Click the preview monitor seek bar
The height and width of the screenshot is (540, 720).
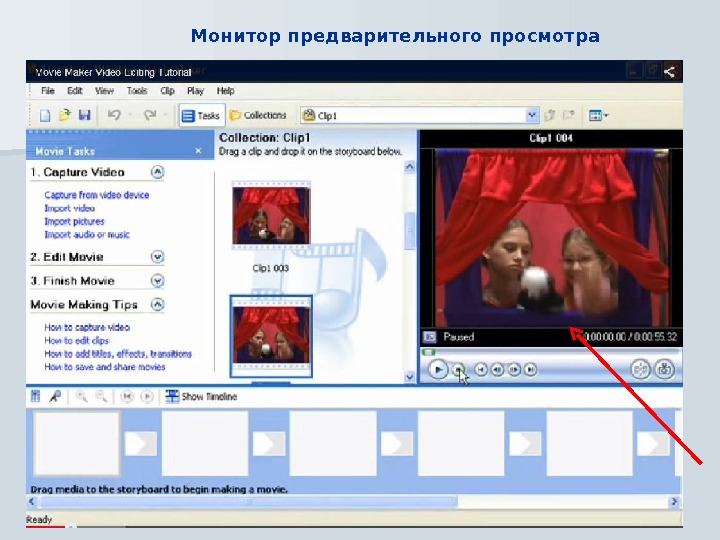coord(550,352)
